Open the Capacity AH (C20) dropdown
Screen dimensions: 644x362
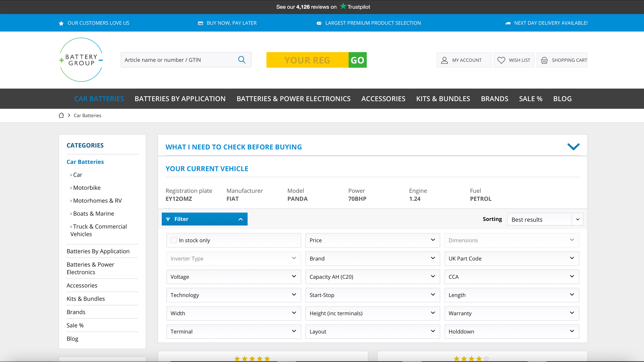pos(373,277)
